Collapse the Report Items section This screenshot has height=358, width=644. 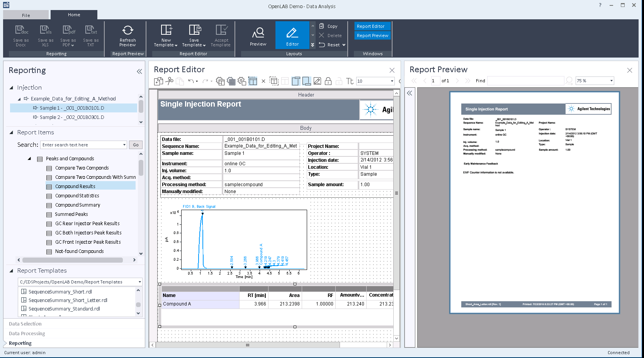click(12, 132)
